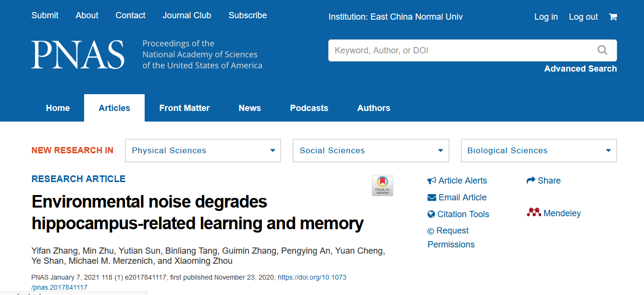Viewport: 644px width, 295px height.
Task: Click the Citation Tools globe icon
Action: point(431,214)
